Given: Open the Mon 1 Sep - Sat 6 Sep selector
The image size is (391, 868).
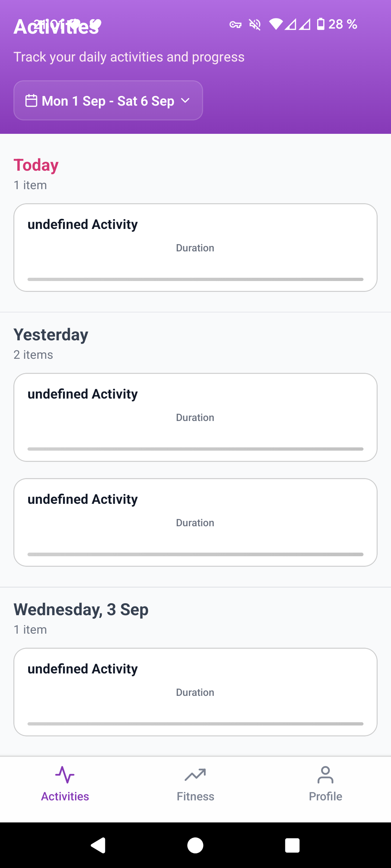Looking at the screenshot, I should pyautogui.click(x=108, y=101).
